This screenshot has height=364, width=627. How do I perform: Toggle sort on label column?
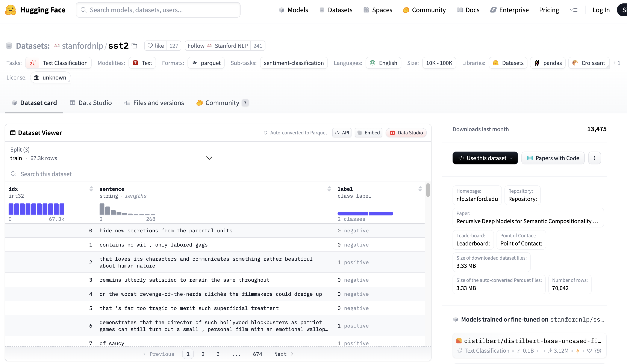(420, 189)
